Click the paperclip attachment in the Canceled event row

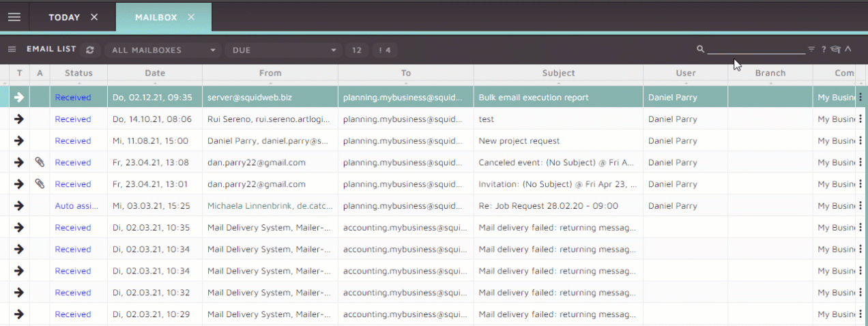40,162
